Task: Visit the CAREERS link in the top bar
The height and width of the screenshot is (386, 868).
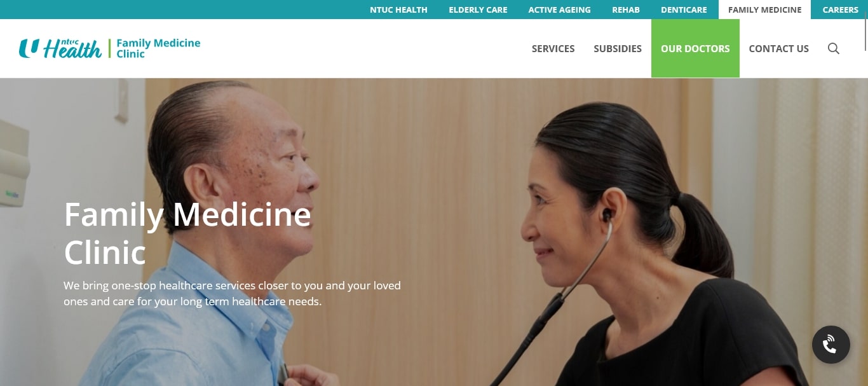Action: click(x=840, y=10)
